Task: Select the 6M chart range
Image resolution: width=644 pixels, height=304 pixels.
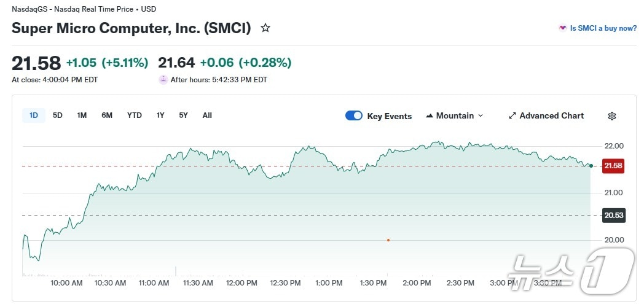Action: tap(107, 115)
